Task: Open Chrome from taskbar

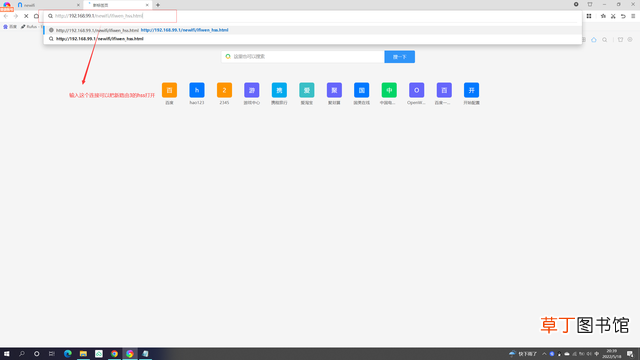Action: pyautogui.click(x=114, y=354)
